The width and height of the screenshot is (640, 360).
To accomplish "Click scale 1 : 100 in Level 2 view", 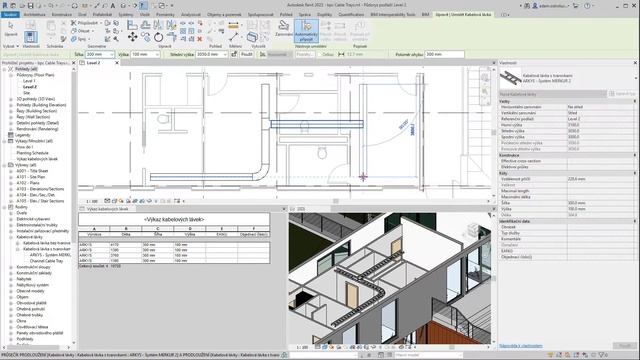I will [92, 201].
